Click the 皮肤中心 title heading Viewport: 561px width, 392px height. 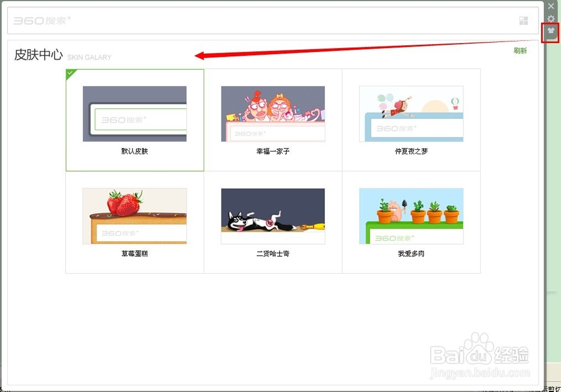point(37,56)
